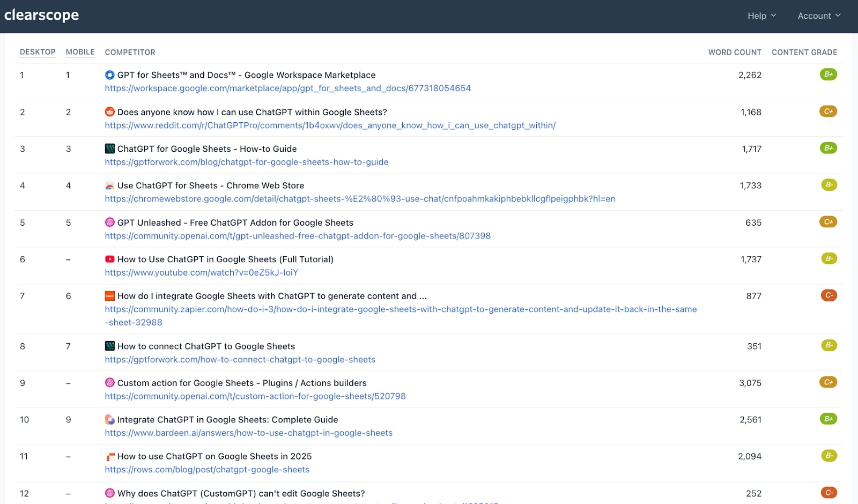The width and height of the screenshot is (858, 504).
Task: Click the B+ grade badge on the Bardeen row
Action: click(829, 419)
